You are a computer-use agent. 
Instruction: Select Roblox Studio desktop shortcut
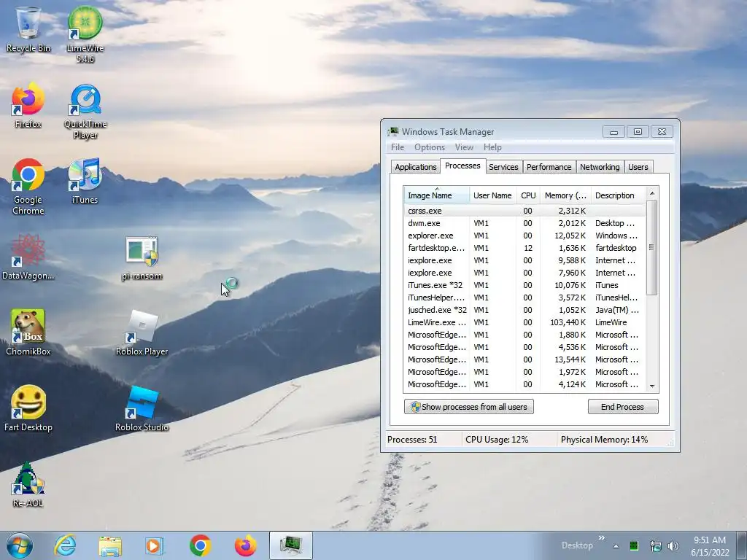142,409
